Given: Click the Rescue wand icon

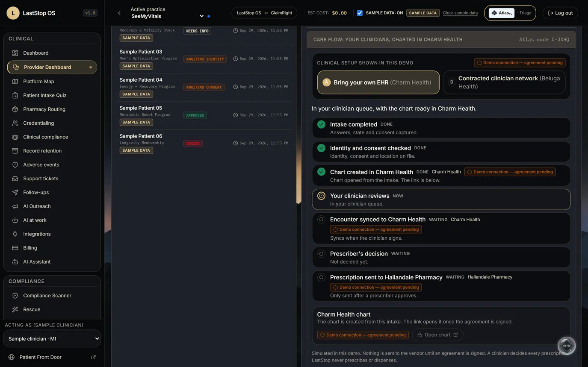Looking at the screenshot, I should (x=15, y=309).
